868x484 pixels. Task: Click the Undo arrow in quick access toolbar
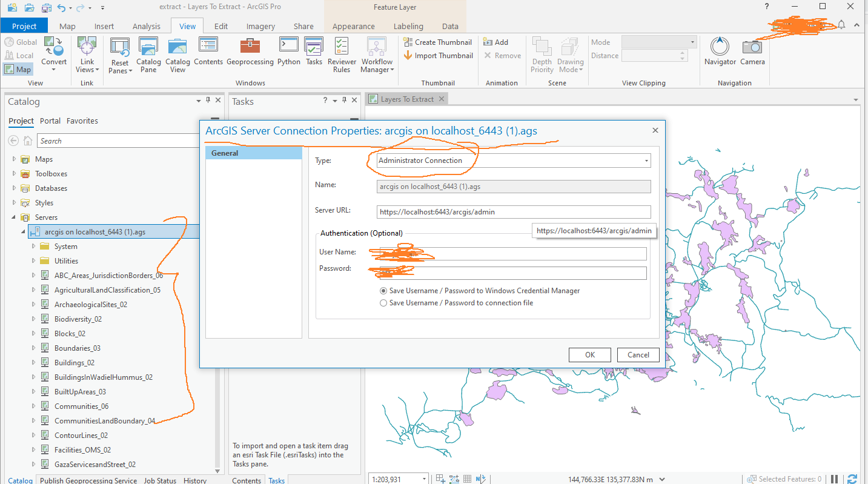coord(62,7)
